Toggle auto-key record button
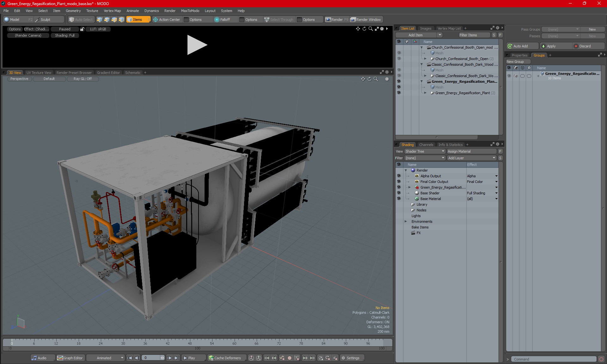607x364 pixels. 289,358
